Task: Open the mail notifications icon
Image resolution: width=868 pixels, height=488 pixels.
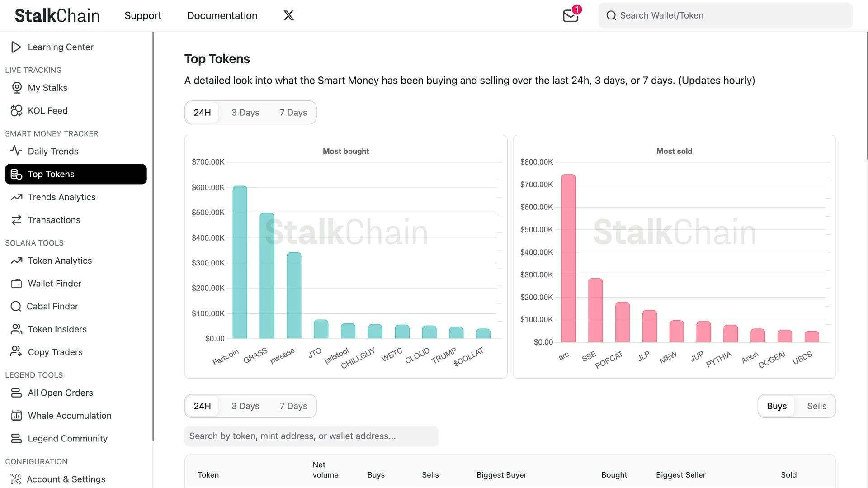Action: coord(571,15)
